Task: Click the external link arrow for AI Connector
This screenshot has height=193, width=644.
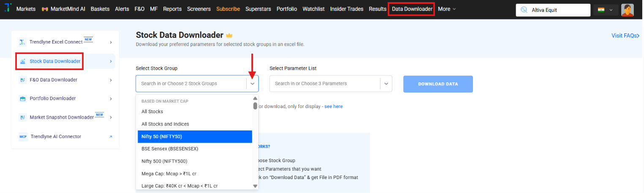Action: [x=111, y=136]
